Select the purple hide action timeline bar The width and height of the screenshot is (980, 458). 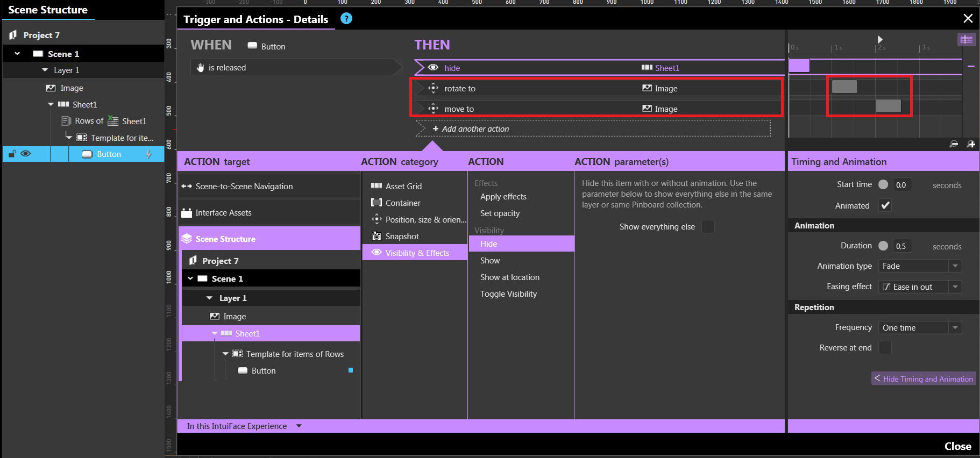799,66
